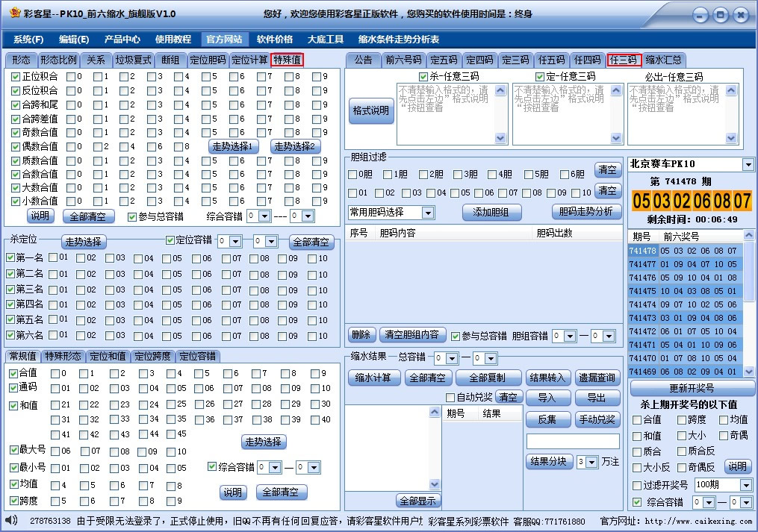Toggle the 过滤开奖号 checkbox
758x532 pixels.
point(636,486)
